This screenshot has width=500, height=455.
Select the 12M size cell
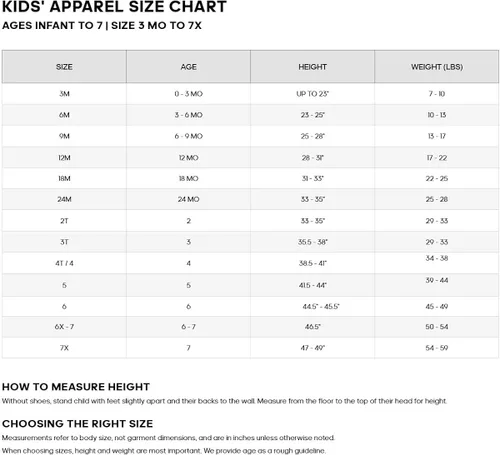click(64, 158)
